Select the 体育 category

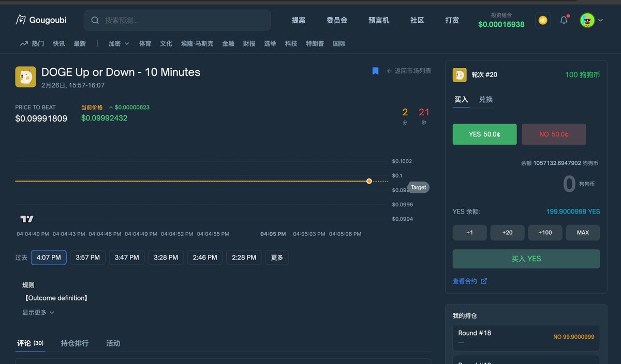click(x=145, y=43)
